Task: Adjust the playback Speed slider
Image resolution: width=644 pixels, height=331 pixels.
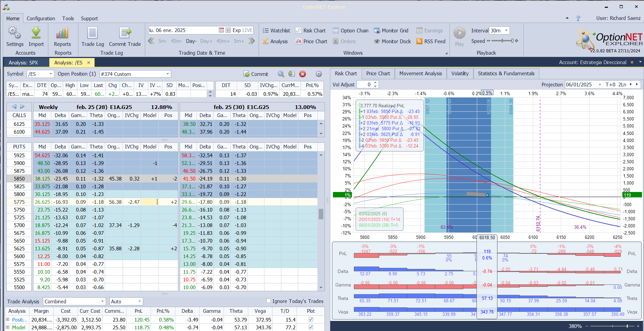Action: click(x=503, y=41)
